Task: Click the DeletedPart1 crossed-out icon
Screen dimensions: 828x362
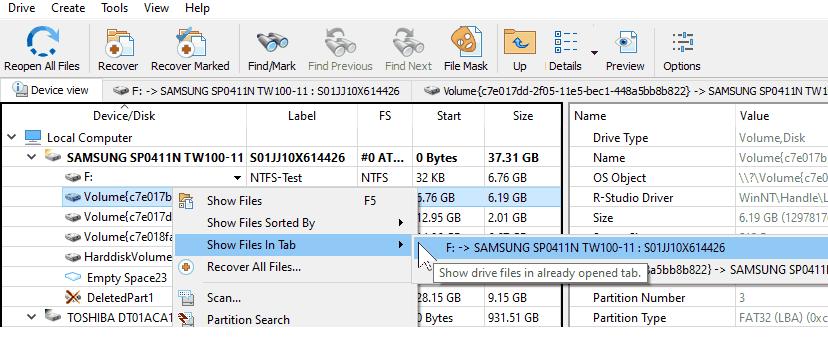Action: [x=73, y=298]
